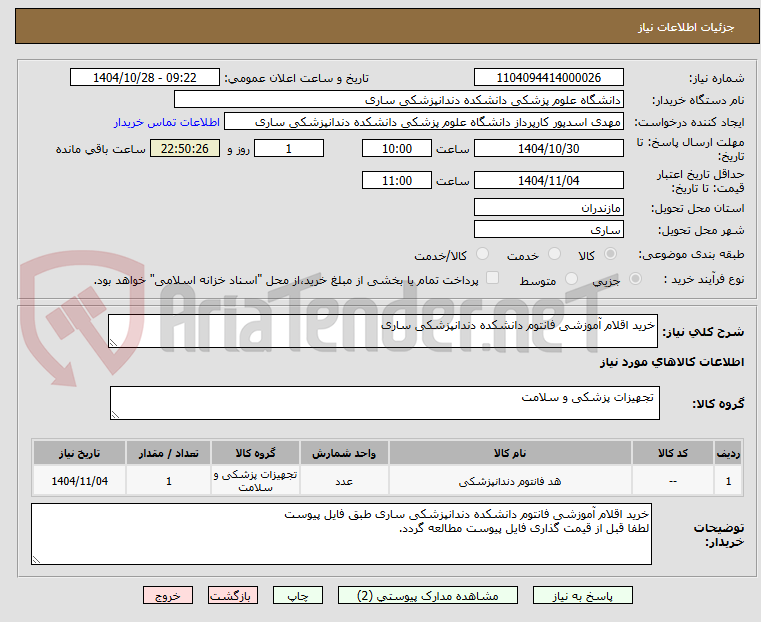Select the کالا radio button
This screenshot has width=761, height=622.
point(611,254)
